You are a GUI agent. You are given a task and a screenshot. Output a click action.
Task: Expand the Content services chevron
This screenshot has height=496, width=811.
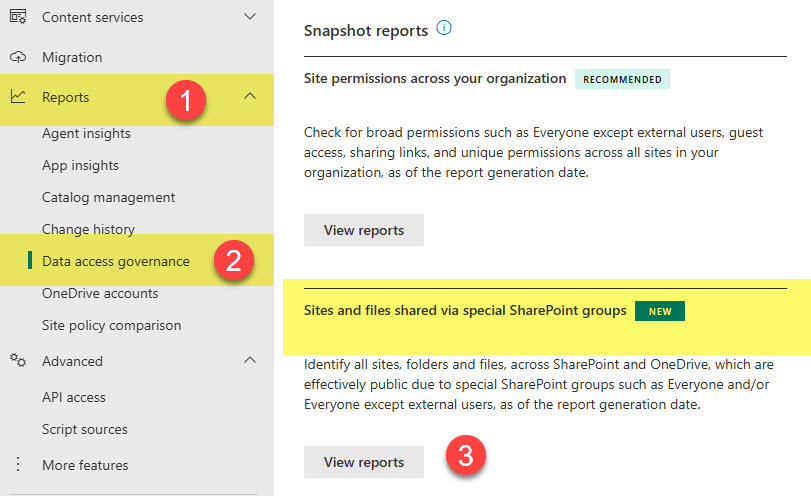click(250, 17)
